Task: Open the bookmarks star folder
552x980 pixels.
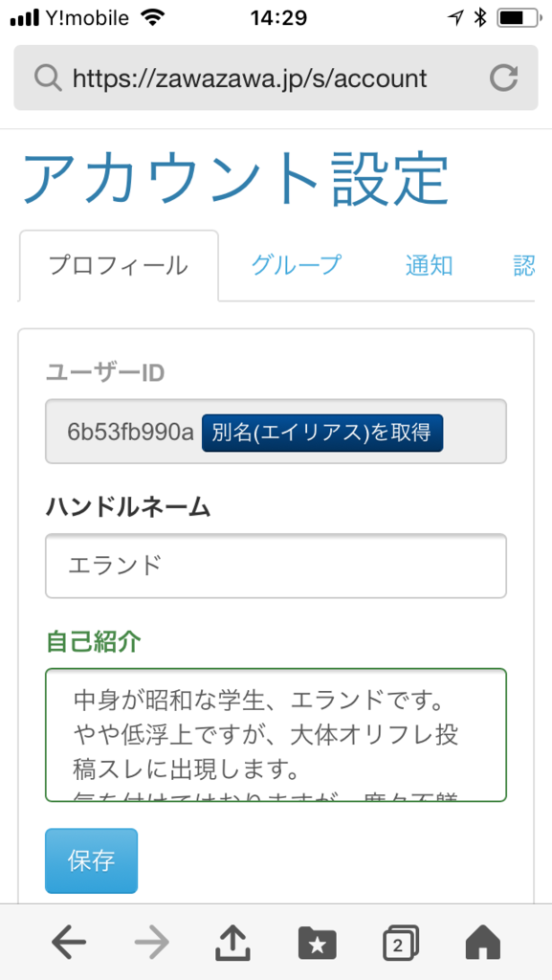Action: (318, 943)
